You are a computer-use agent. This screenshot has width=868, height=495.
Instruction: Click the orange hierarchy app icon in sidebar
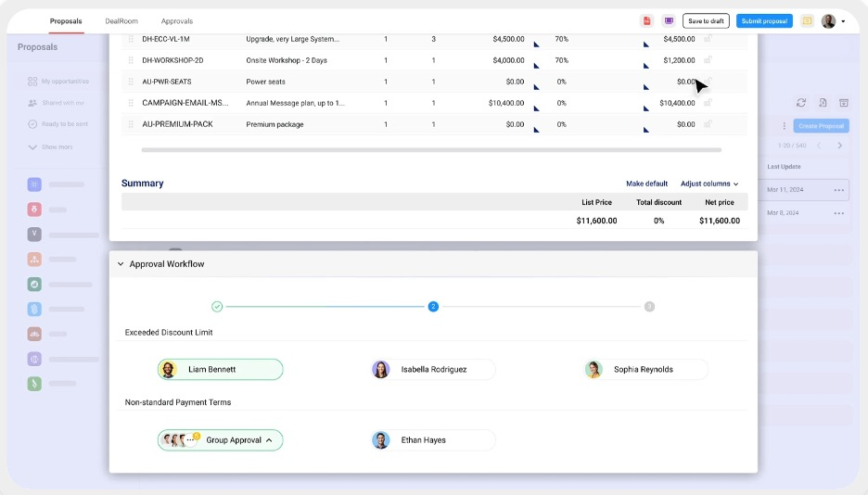[x=34, y=259]
